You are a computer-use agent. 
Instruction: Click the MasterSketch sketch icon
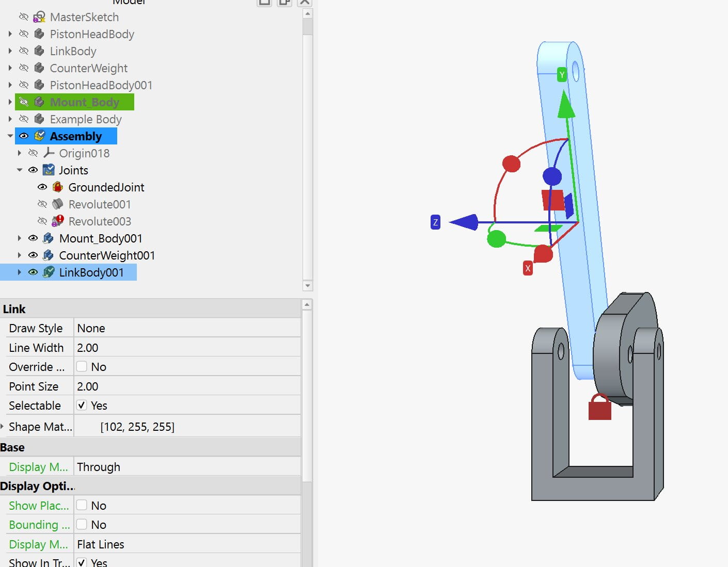(x=39, y=17)
